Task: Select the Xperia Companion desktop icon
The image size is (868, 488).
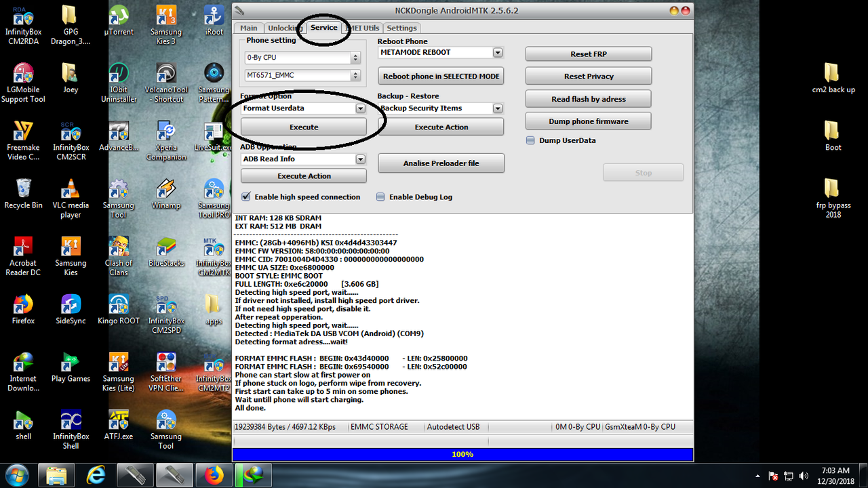Action: click(x=166, y=141)
